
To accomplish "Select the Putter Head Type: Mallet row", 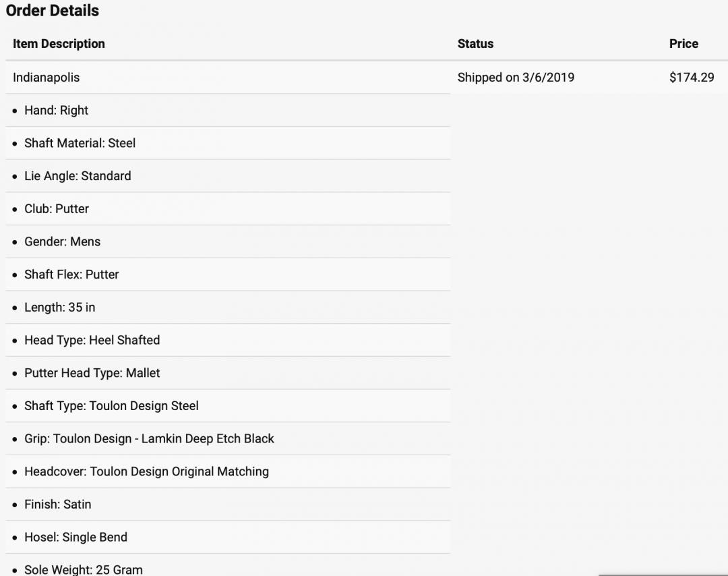I will (228, 373).
